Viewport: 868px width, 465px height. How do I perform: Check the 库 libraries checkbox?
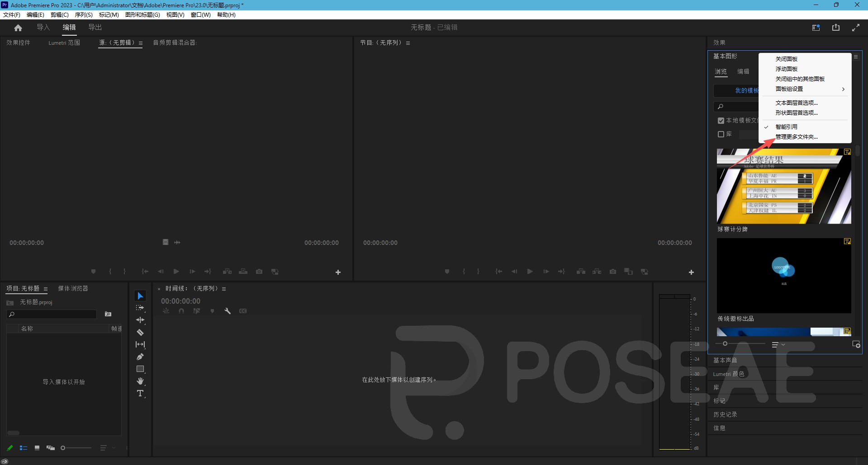[721, 134]
